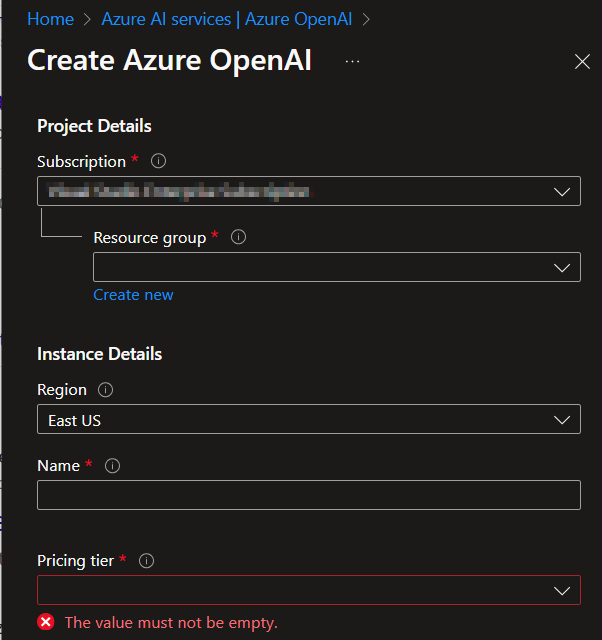
Task: Focus the Name text field
Action: click(308, 495)
